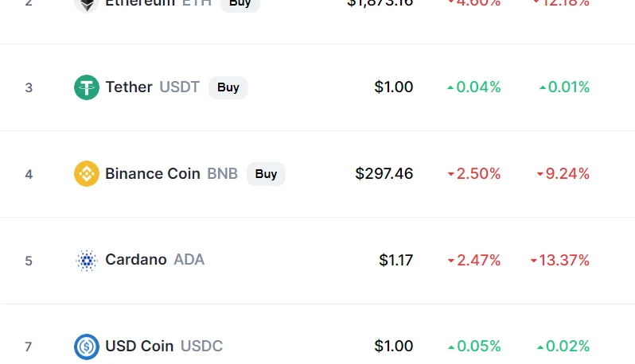Click the $1.17 Cardano price

395,260
